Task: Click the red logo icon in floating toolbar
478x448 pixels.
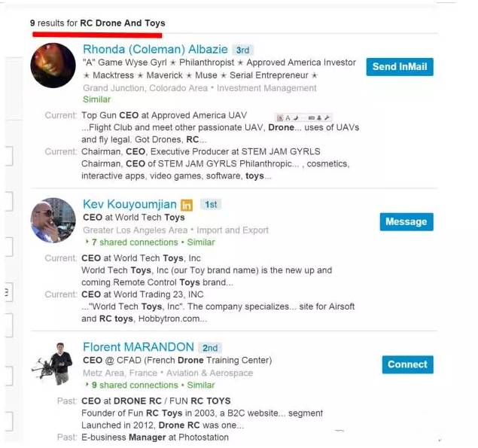Action: 280,117
